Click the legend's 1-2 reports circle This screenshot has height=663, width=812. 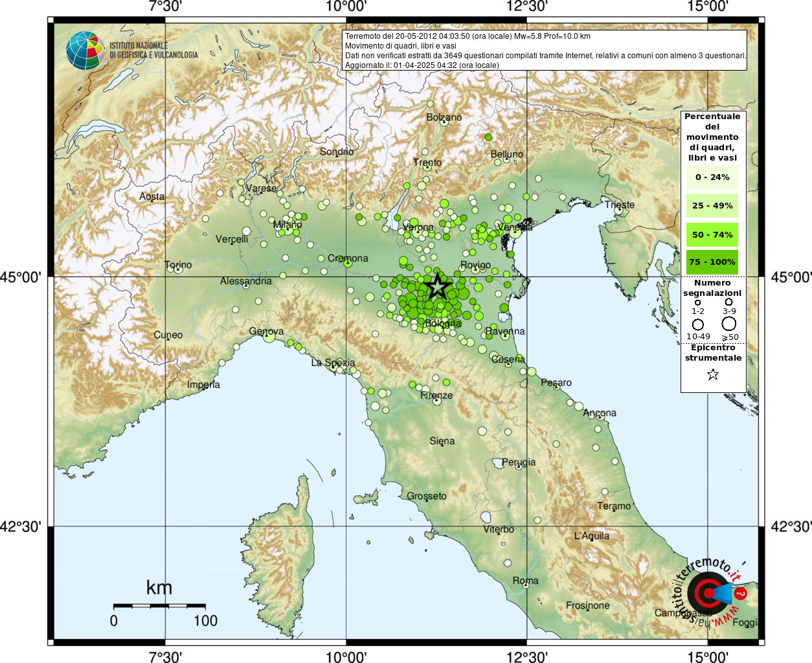point(698,302)
